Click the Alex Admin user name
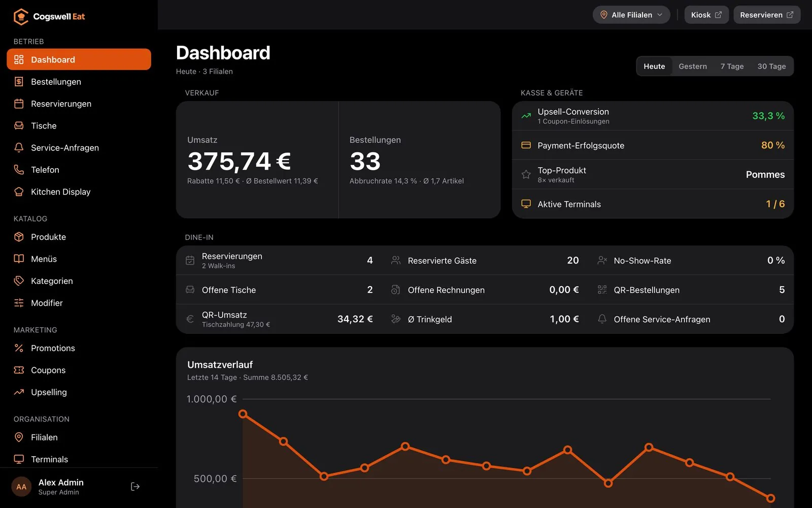The image size is (812, 508). coord(61,483)
